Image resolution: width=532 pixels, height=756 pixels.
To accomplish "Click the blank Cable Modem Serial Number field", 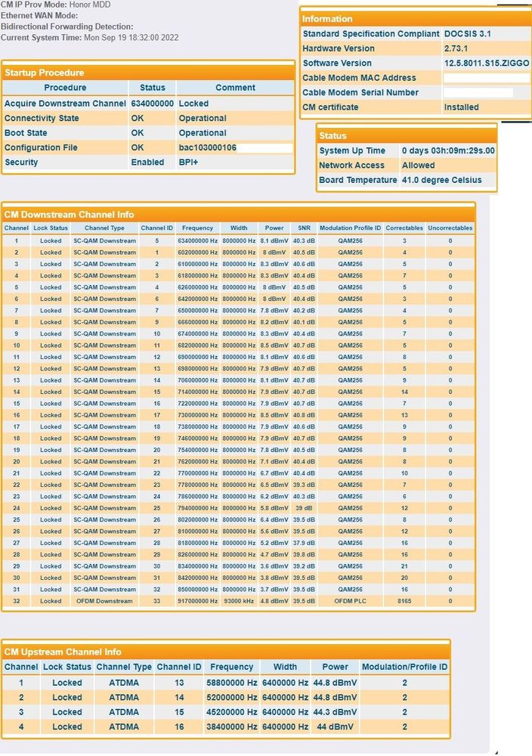I will [478, 92].
